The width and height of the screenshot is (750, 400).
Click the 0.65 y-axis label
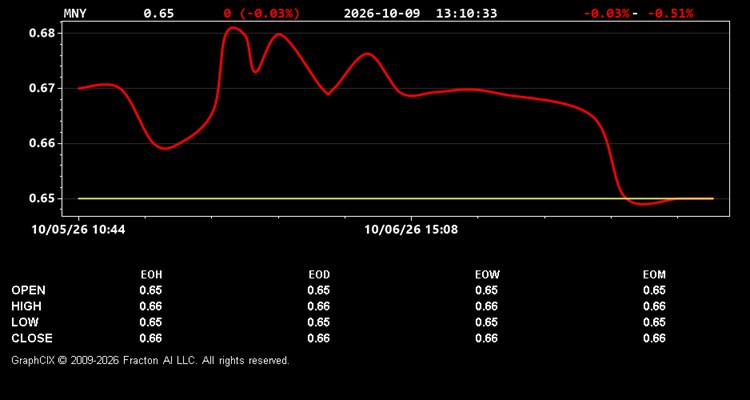click(43, 199)
